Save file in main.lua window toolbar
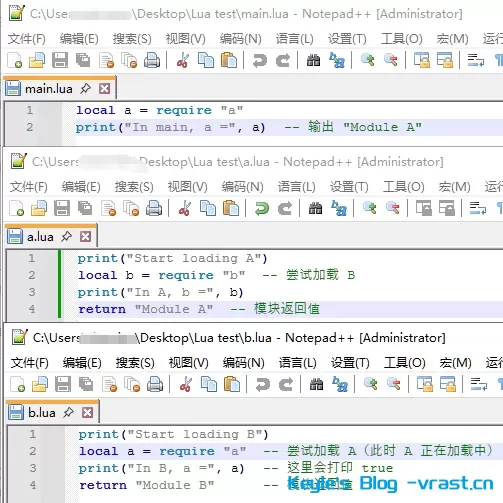The width and height of the screenshot is (503, 503). [60, 61]
